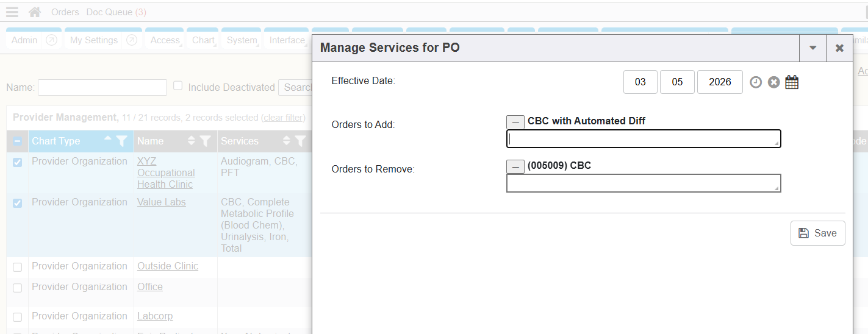Screen dimensions: 868x334
Task: Clear the Effective Date with X icon
Action: (773, 82)
